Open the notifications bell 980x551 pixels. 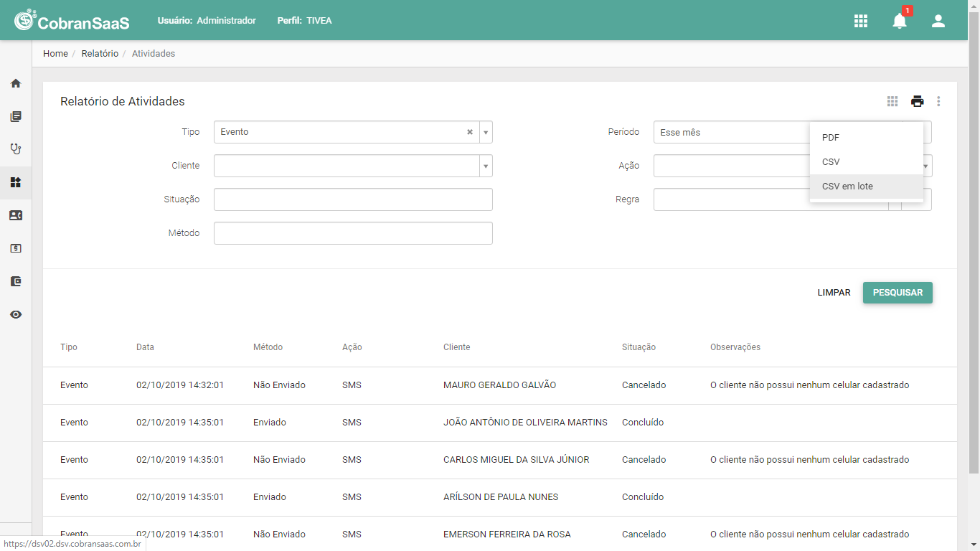900,21
